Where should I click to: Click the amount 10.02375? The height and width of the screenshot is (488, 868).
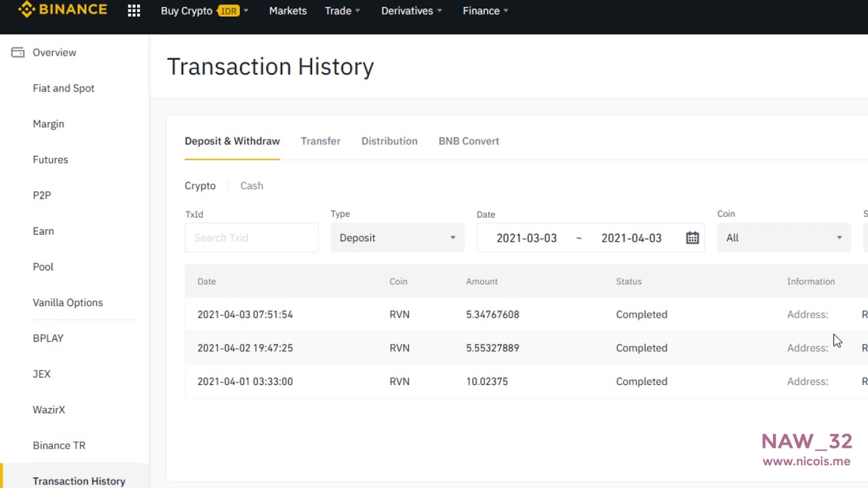click(487, 382)
